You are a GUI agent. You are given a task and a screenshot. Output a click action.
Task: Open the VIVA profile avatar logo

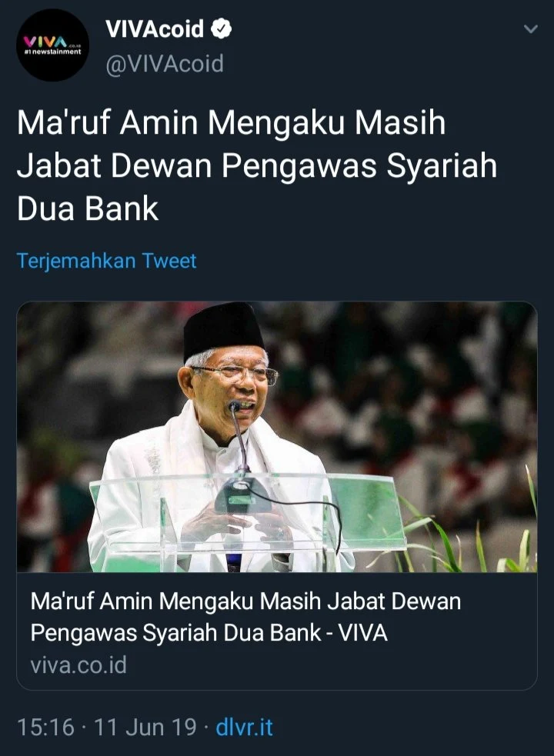tap(52, 45)
